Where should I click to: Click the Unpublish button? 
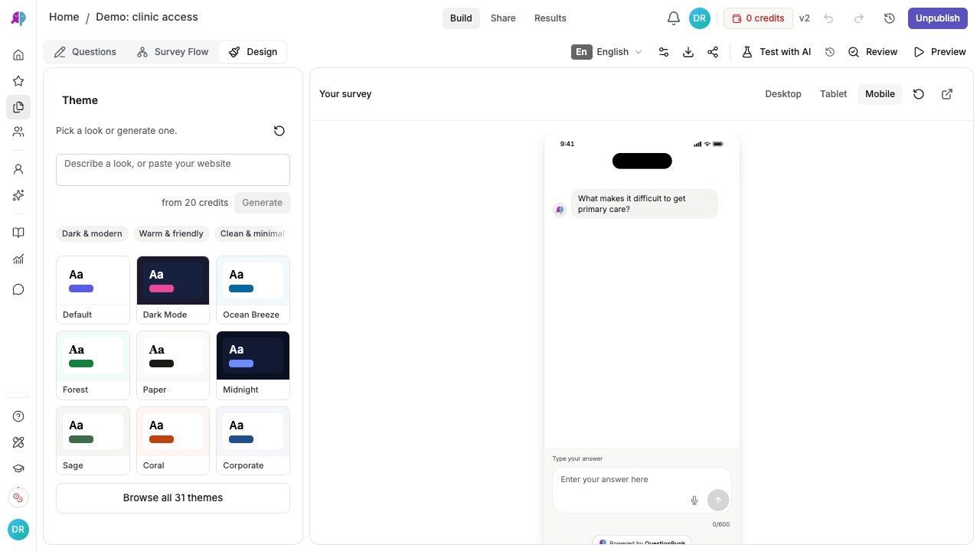tap(938, 18)
